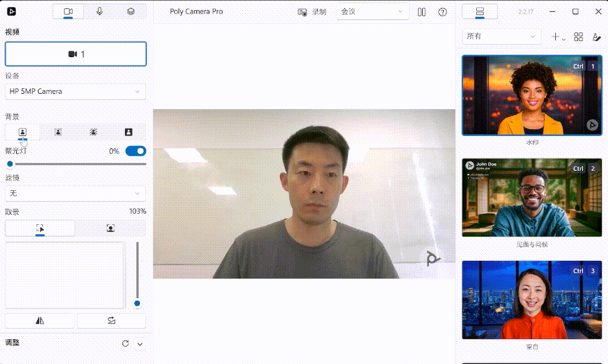Click the grid view icon in the right panel

pyautogui.click(x=579, y=36)
